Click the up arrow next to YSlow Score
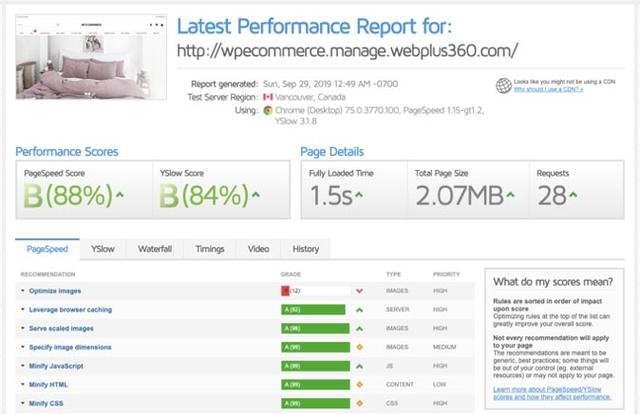640x414 pixels. 256,195
